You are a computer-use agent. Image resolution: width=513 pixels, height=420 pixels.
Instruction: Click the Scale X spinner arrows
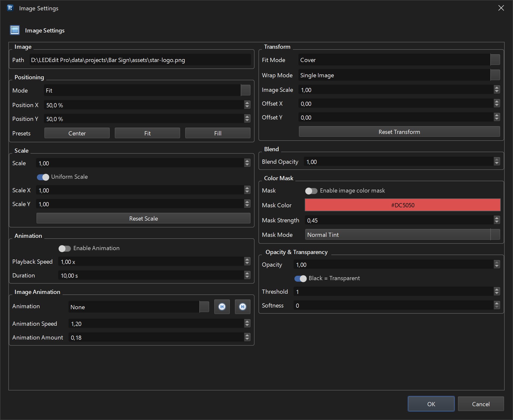pyautogui.click(x=247, y=190)
